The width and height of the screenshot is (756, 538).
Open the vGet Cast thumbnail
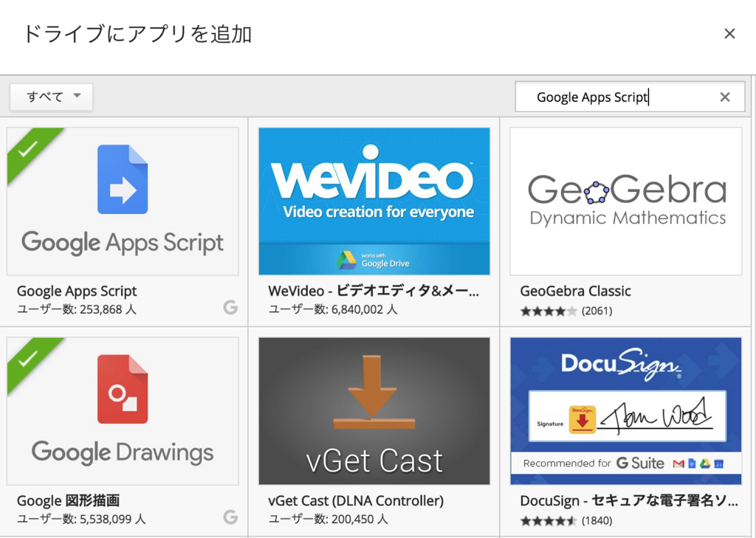point(374,411)
